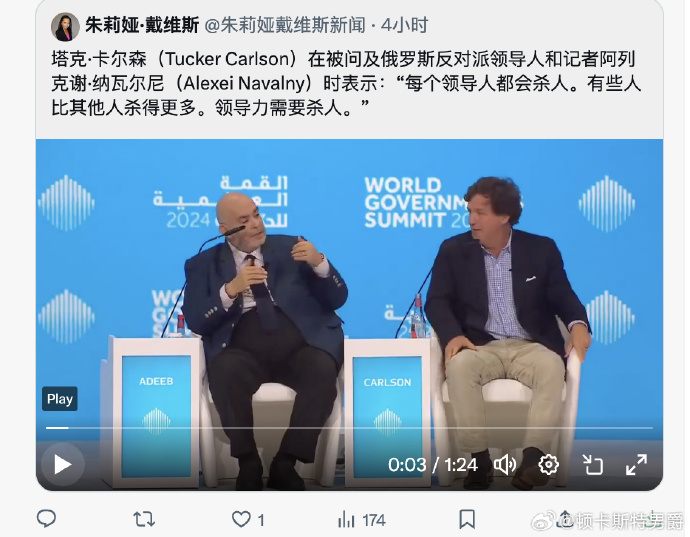The width and height of the screenshot is (690, 537).
Task: Open 朱莉娅·戴维斯 profile avatar
Action: point(65,26)
